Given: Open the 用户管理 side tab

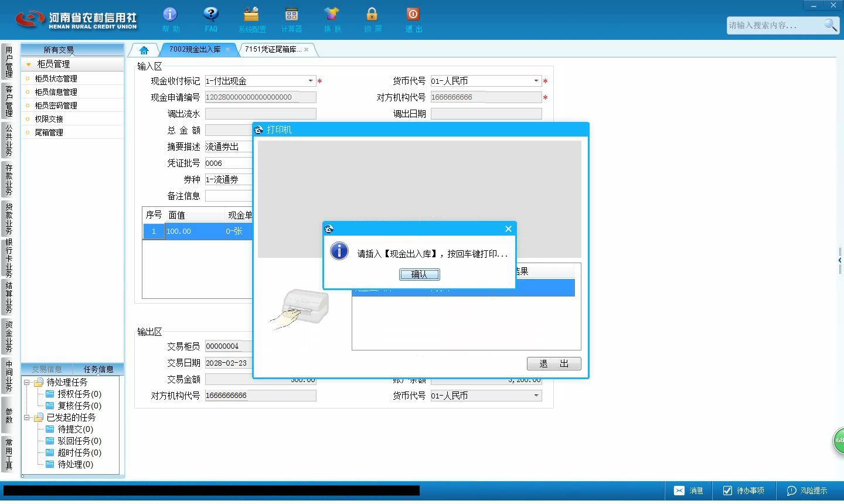Looking at the screenshot, I should tap(8, 62).
